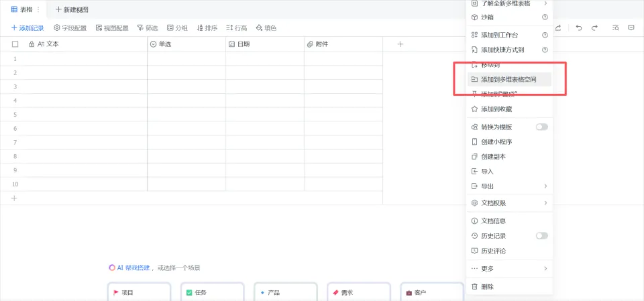Click the 单选 column header
644x301 pixels.
point(186,44)
